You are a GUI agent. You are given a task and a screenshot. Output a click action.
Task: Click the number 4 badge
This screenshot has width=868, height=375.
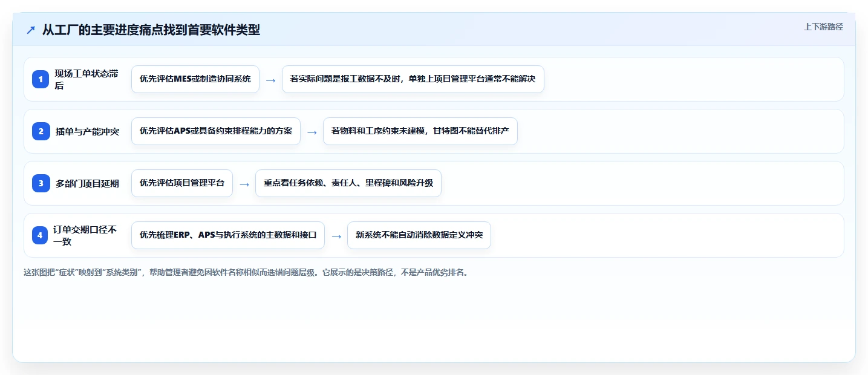click(41, 235)
